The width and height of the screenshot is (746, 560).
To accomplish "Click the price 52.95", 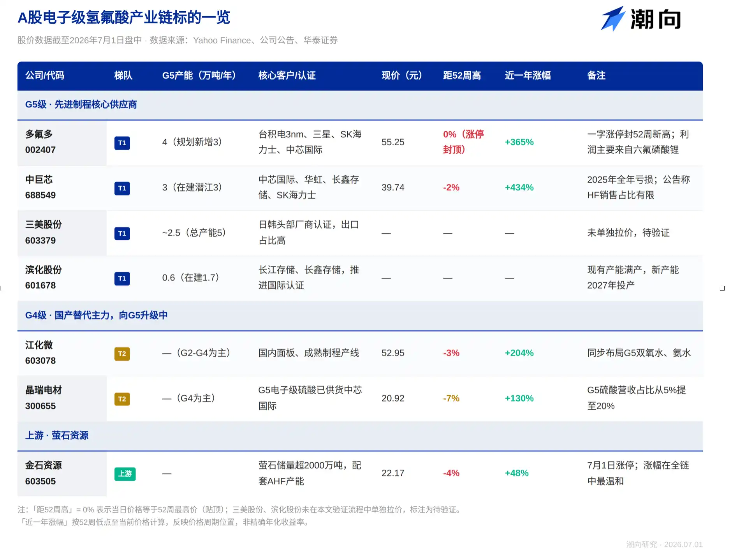I will tap(393, 353).
